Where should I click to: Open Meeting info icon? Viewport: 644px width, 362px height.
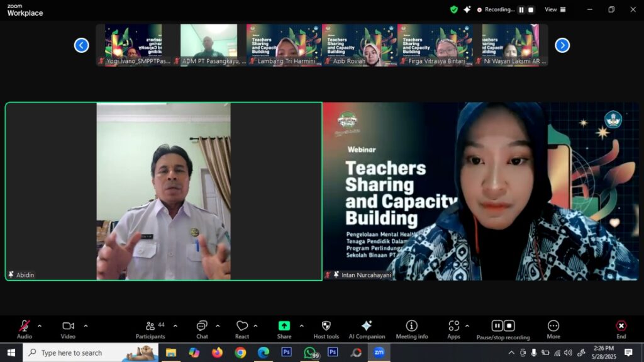(x=412, y=326)
